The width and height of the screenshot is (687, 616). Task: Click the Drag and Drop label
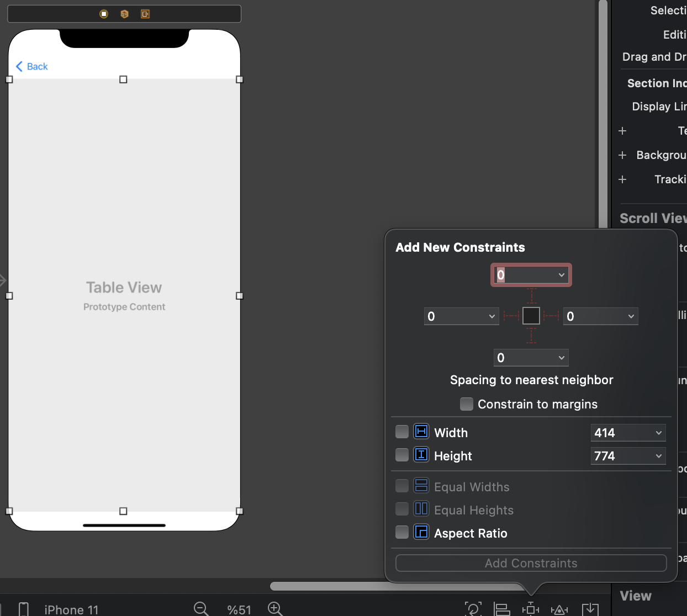pos(654,57)
